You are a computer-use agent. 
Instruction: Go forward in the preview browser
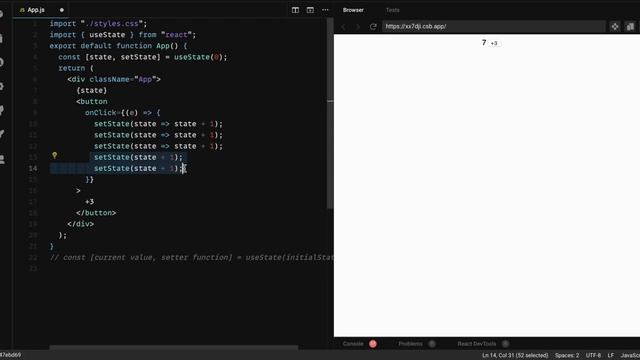click(358, 27)
